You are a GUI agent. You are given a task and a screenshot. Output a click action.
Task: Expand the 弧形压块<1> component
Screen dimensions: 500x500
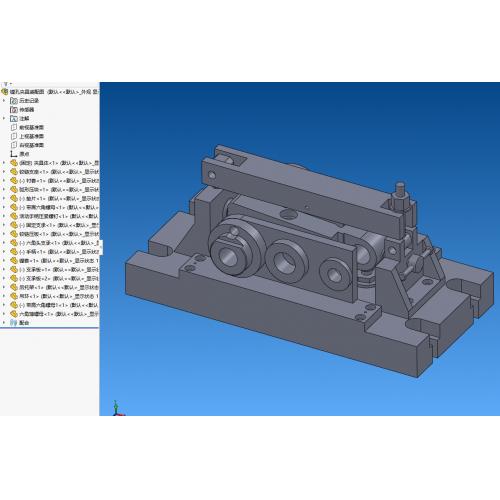click(x=4, y=190)
